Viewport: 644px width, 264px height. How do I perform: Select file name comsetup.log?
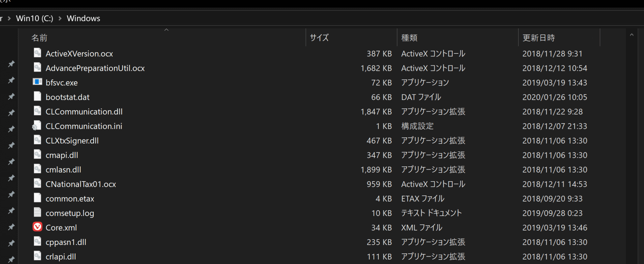[x=70, y=213]
